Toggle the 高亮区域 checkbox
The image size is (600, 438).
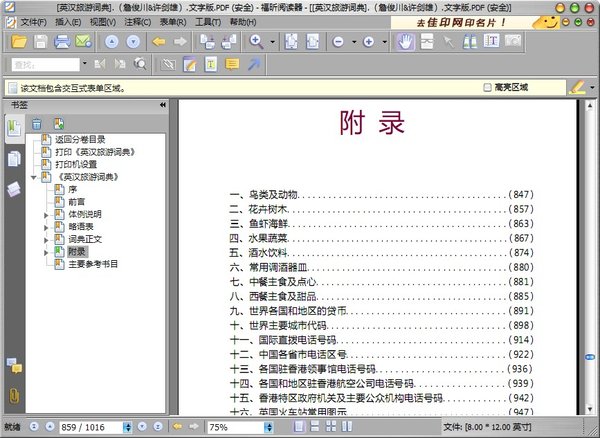coord(487,88)
